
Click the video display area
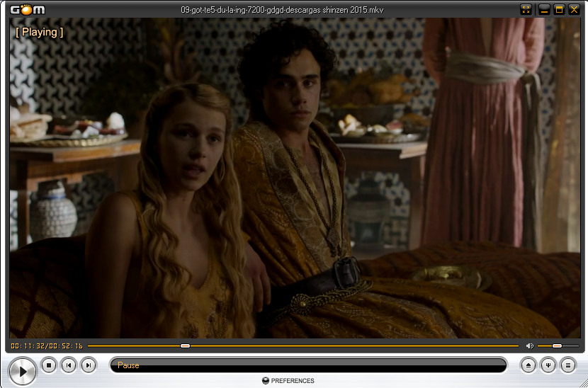pos(295,178)
